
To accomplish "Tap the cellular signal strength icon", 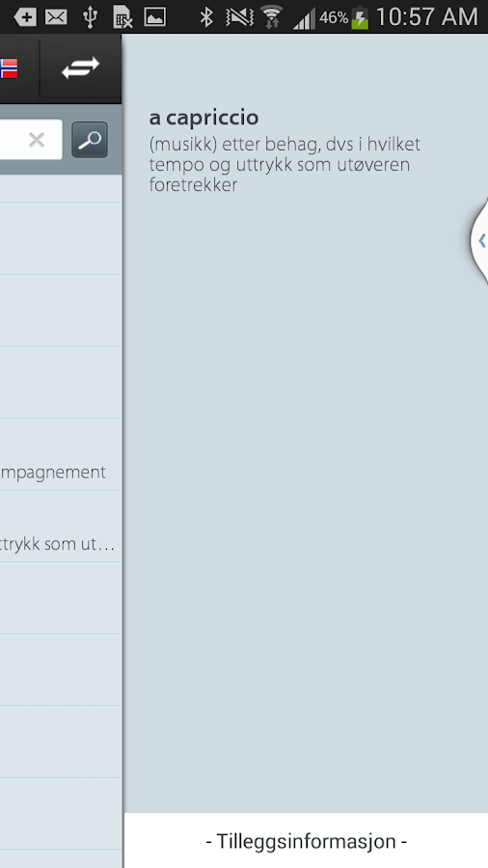I will tap(304, 18).
